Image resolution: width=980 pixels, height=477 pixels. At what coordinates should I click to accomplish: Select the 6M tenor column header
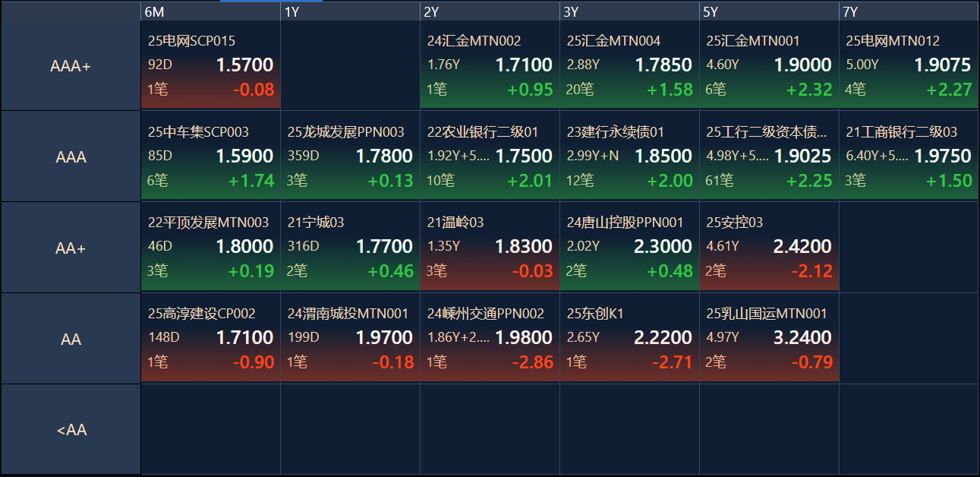(x=210, y=11)
